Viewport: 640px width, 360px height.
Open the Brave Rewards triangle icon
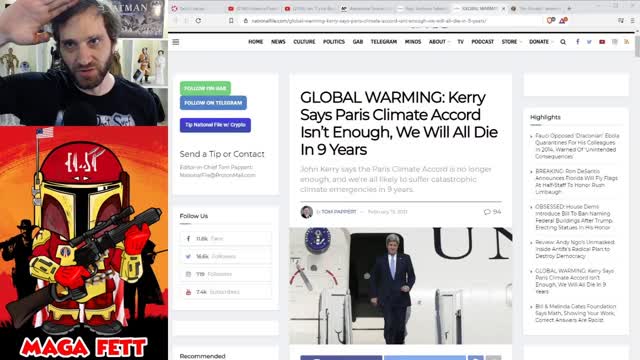(x=563, y=20)
